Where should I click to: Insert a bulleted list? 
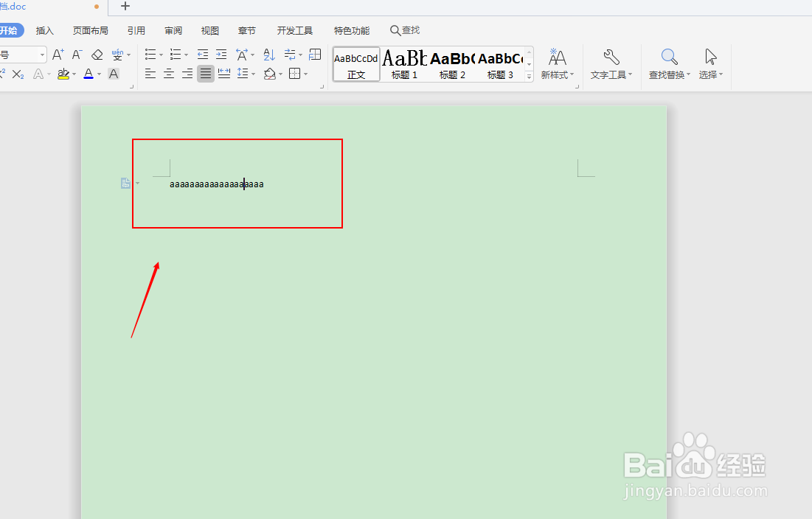[150, 55]
